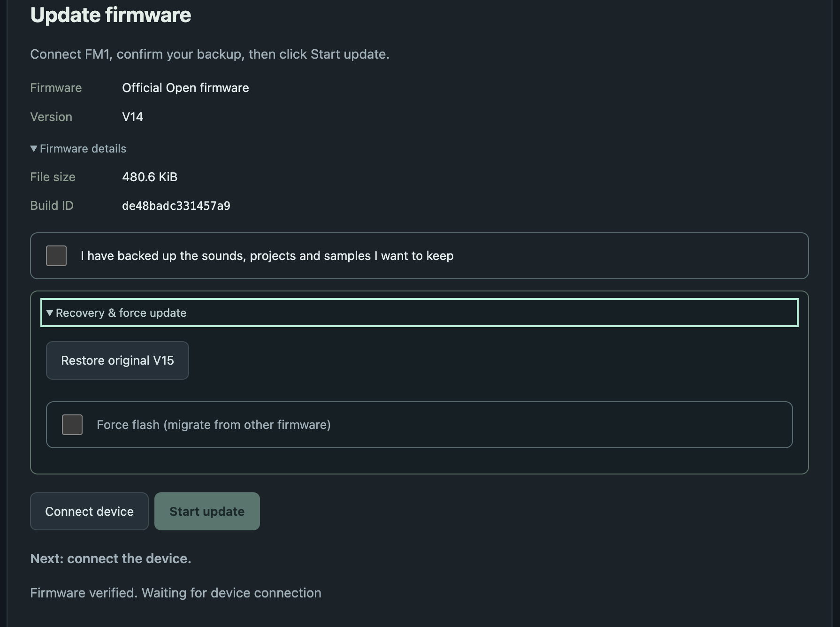This screenshot has width=840, height=627.
Task: Check the backup confirmation checkbox
Action: tap(56, 256)
